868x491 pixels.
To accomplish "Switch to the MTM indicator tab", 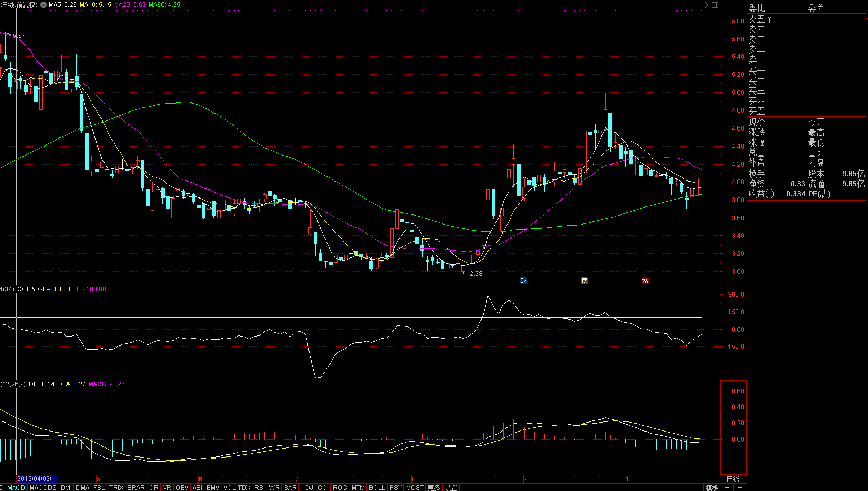I will coord(358,487).
